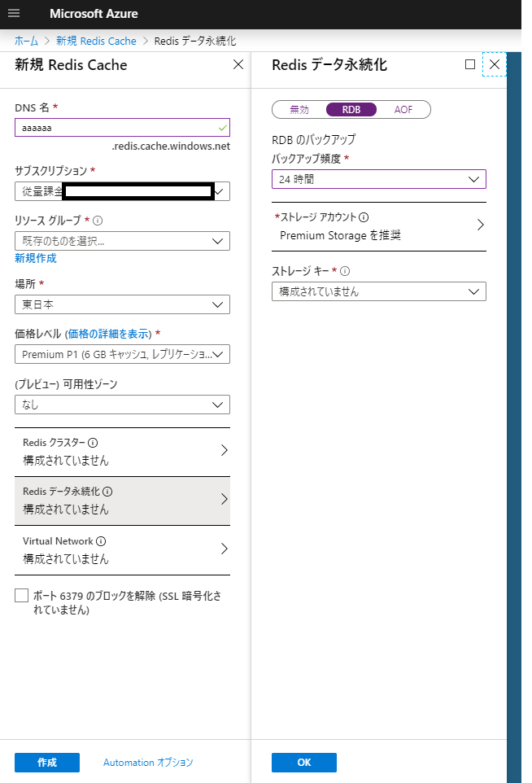Select the AOF persistence option
Viewport: 532px width, 783px height.
403,109
